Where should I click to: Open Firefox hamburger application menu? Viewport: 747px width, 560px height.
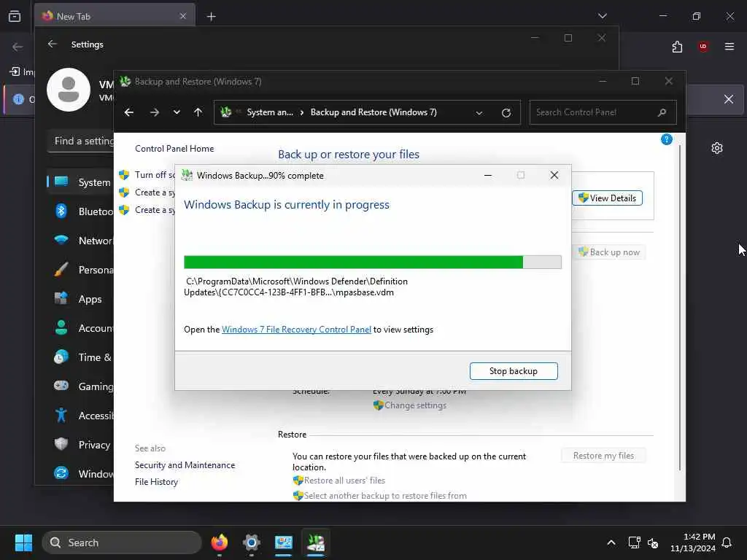(729, 47)
